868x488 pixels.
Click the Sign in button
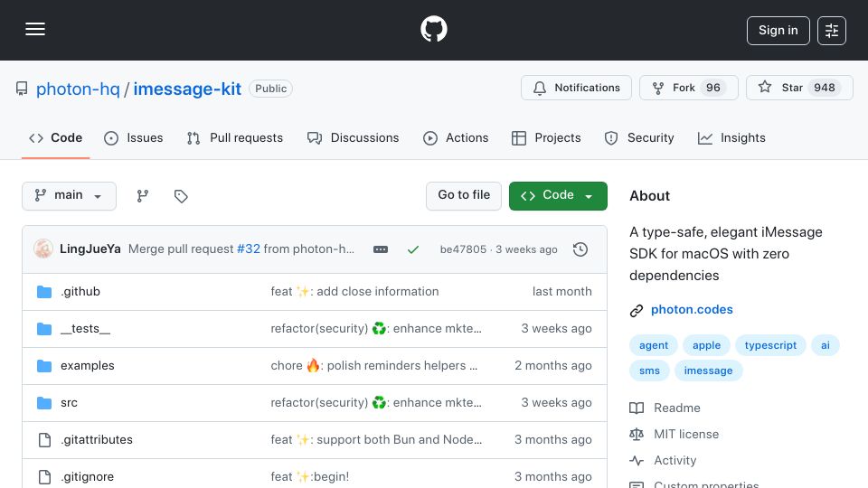click(x=778, y=31)
